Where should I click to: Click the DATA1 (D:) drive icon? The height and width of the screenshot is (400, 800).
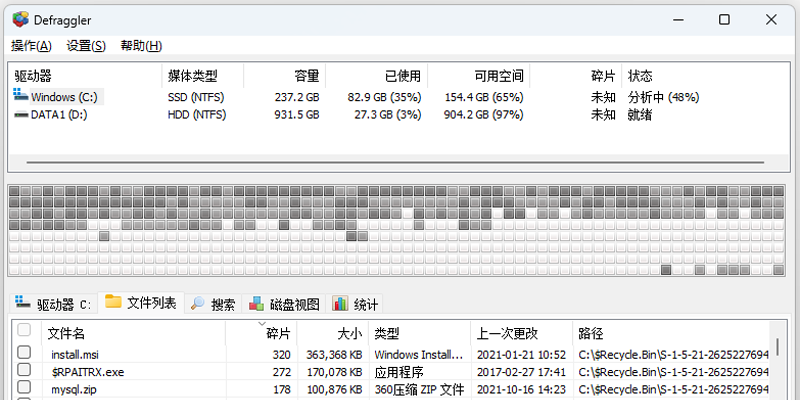click(21, 115)
